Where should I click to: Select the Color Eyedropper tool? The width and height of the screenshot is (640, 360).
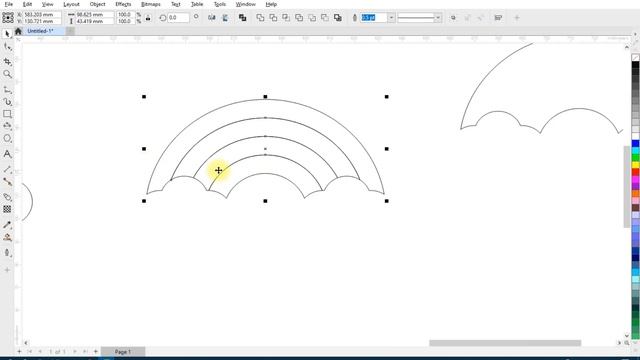(x=7, y=224)
